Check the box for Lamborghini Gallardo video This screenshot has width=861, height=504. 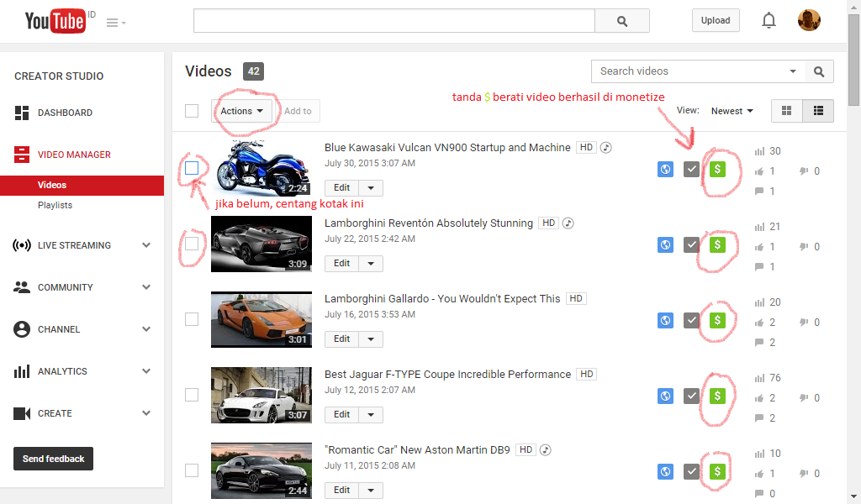point(192,319)
